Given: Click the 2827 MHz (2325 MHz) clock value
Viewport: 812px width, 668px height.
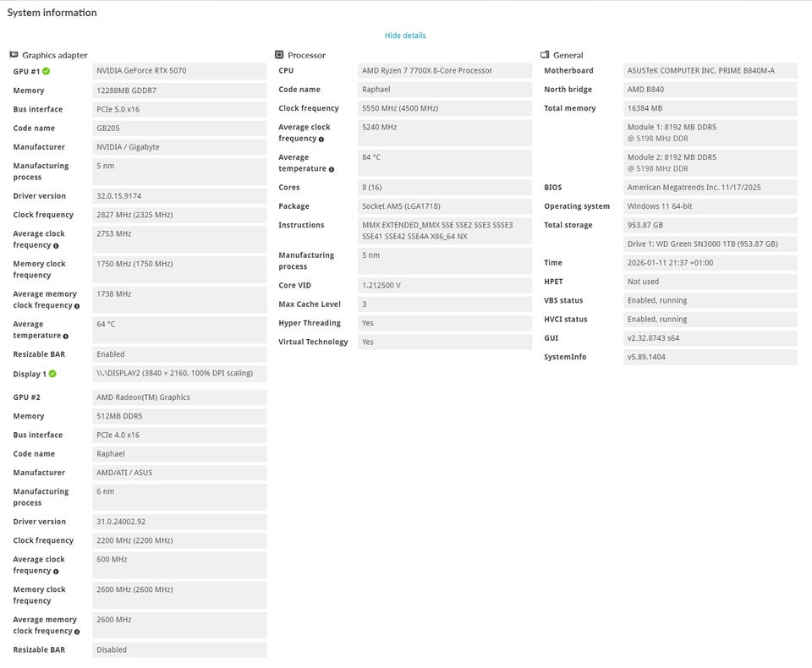Looking at the screenshot, I should pos(179,215).
